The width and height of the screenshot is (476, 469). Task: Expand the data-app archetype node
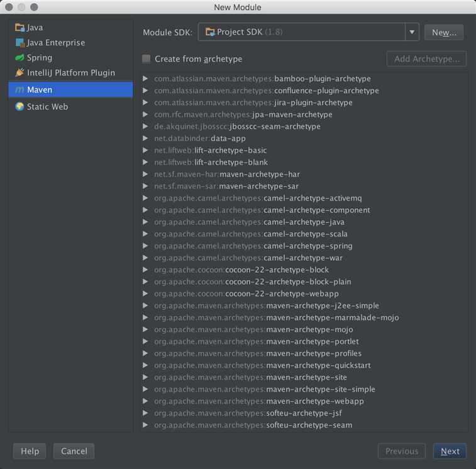click(145, 138)
